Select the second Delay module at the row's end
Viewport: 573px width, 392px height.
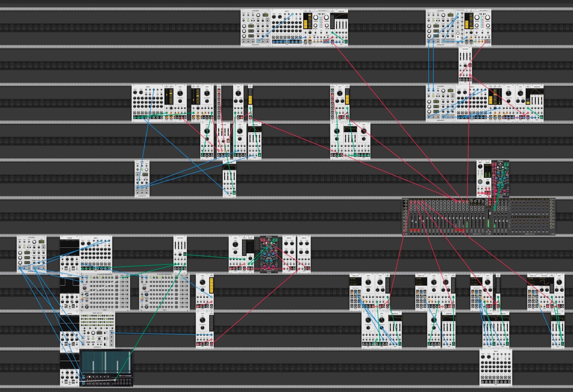coord(304,254)
